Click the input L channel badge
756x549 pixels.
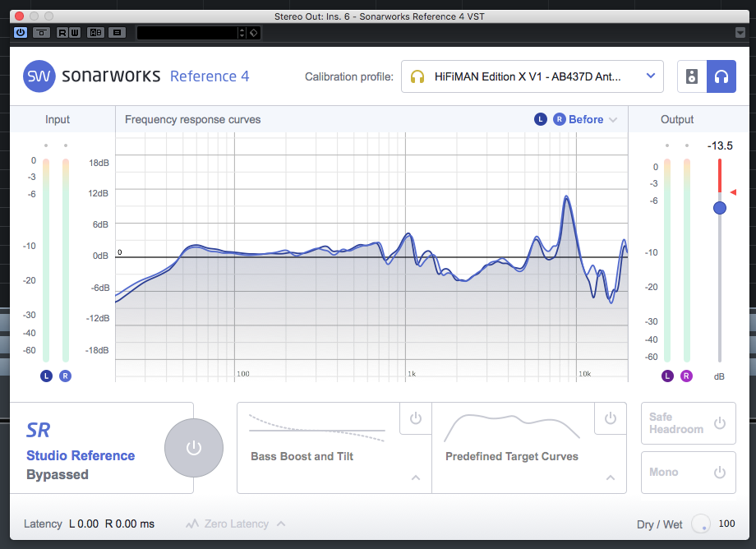(46, 376)
